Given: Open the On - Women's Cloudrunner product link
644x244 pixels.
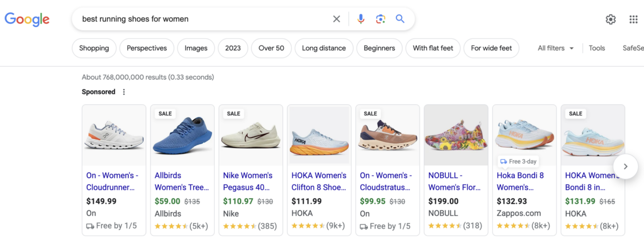Looking at the screenshot, I should pos(112,181).
